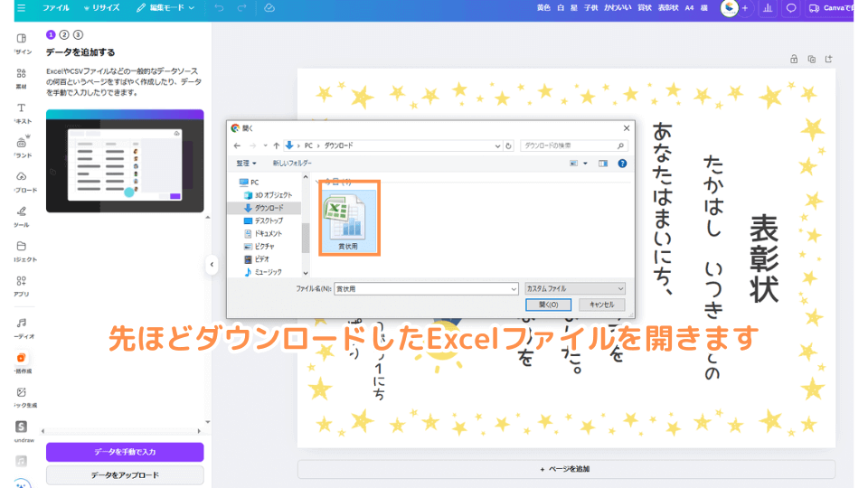Click the redo arrow in top bar
Screen dimensions: 868x488
click(242, 8)
